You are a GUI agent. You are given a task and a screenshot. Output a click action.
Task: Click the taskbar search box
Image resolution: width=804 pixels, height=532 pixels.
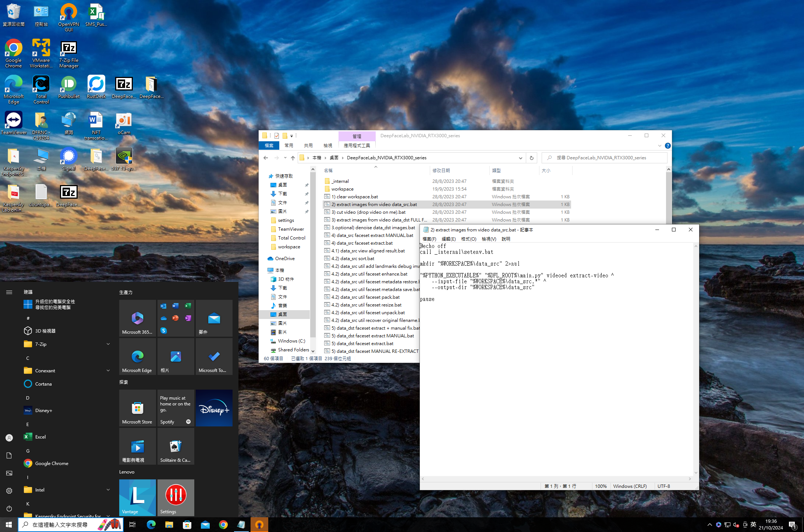[70, 525]
